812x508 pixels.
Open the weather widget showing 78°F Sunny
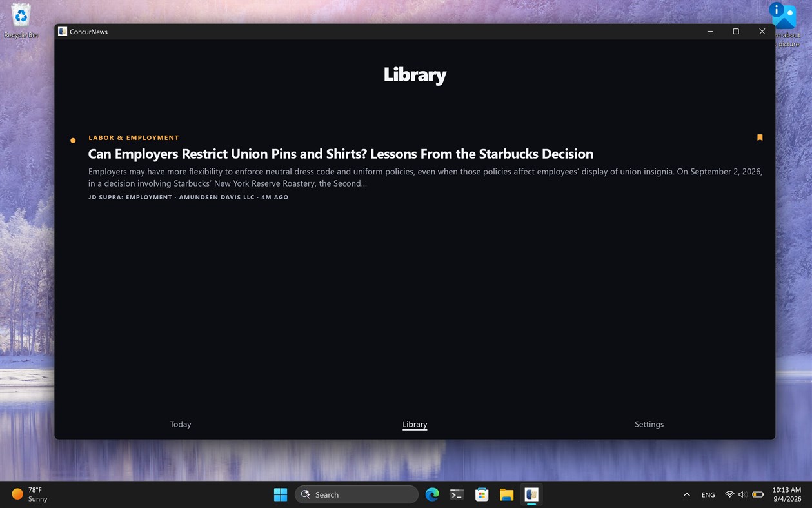click(30, 494)
